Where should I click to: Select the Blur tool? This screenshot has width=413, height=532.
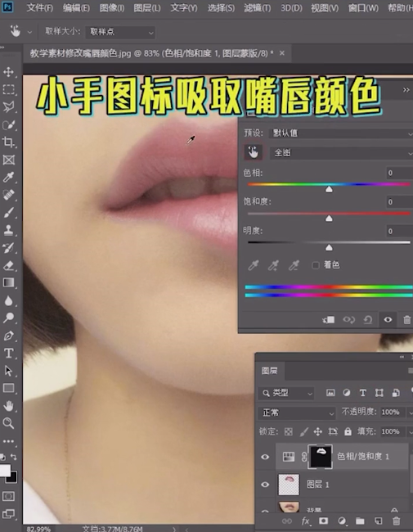pos(8,300)
